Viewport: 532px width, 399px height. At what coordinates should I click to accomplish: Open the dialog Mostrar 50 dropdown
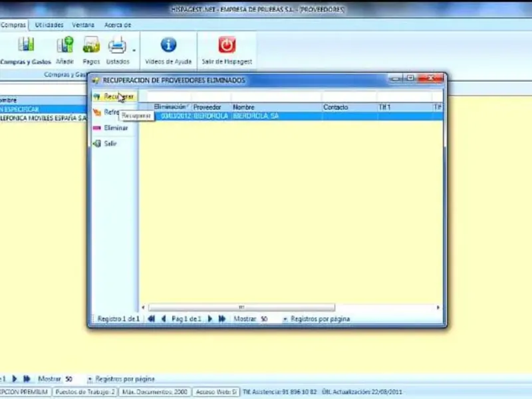[285, 319]
